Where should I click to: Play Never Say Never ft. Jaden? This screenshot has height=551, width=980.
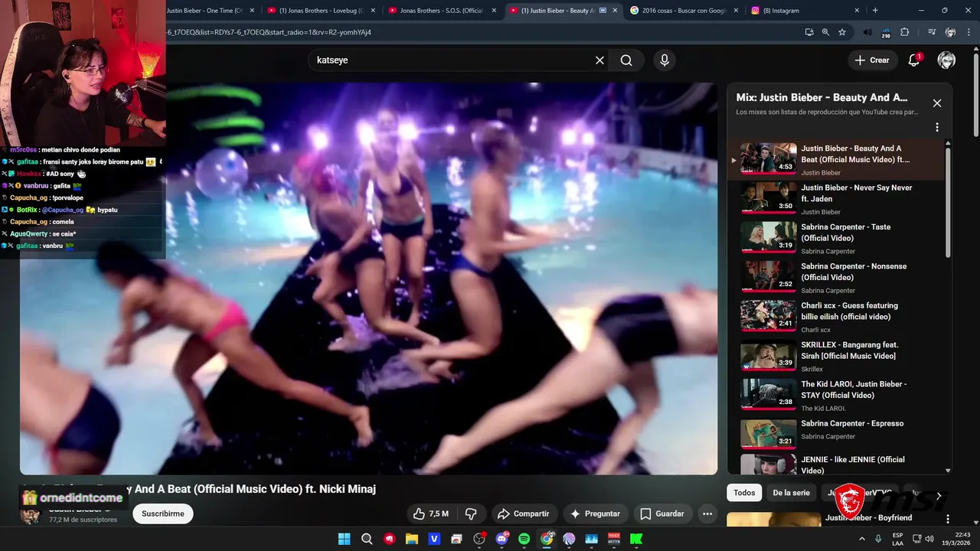click(836, 199)
